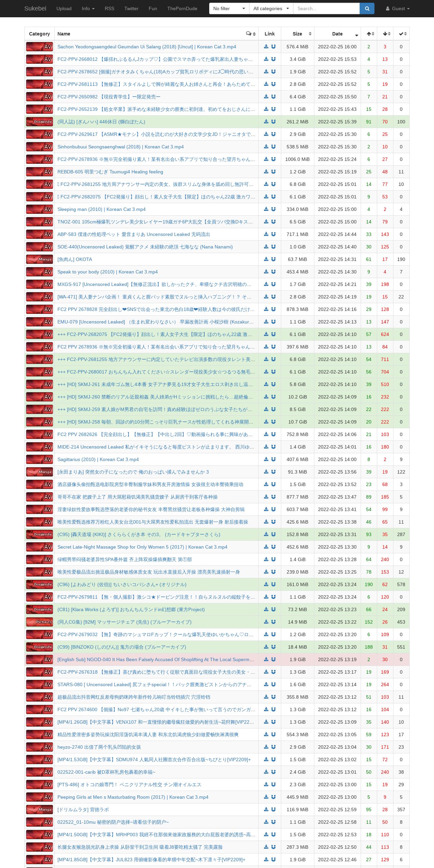Click the search magnifier button
This screenshot has height=868, width=434.
click(367, 8)
